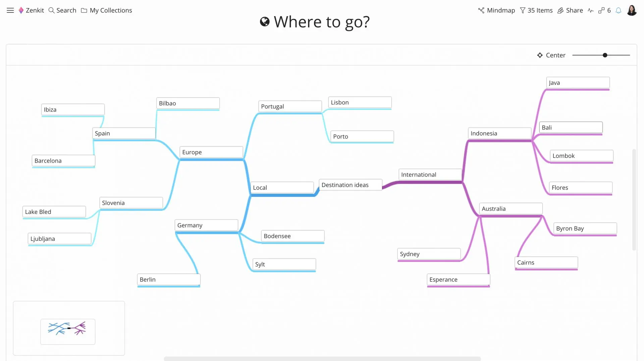Open the My Collections folder

(107, 10)
